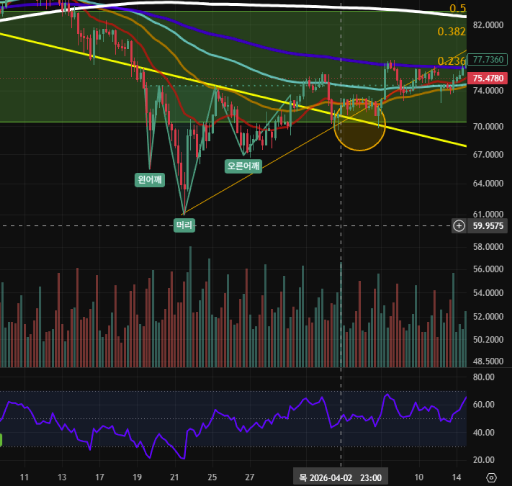Click the 0.5 Fibonacci level label
The width and height of the screenshot is (512, 486).
coord(458,8)
